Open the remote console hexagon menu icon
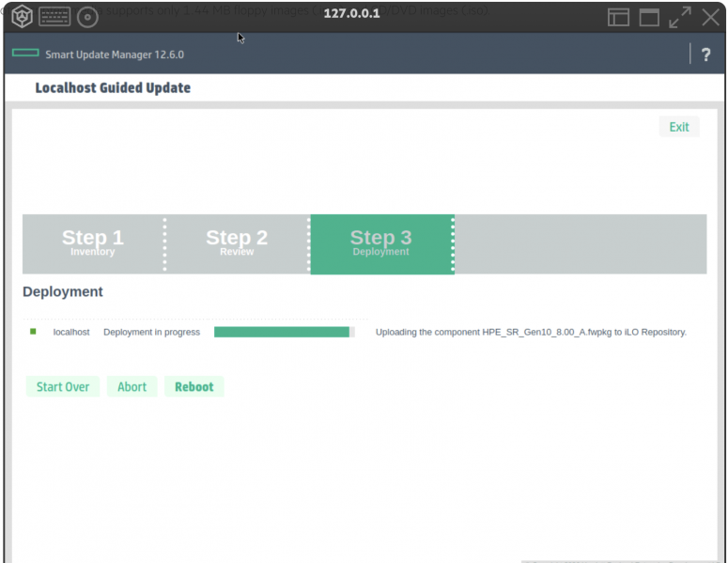 22,17
